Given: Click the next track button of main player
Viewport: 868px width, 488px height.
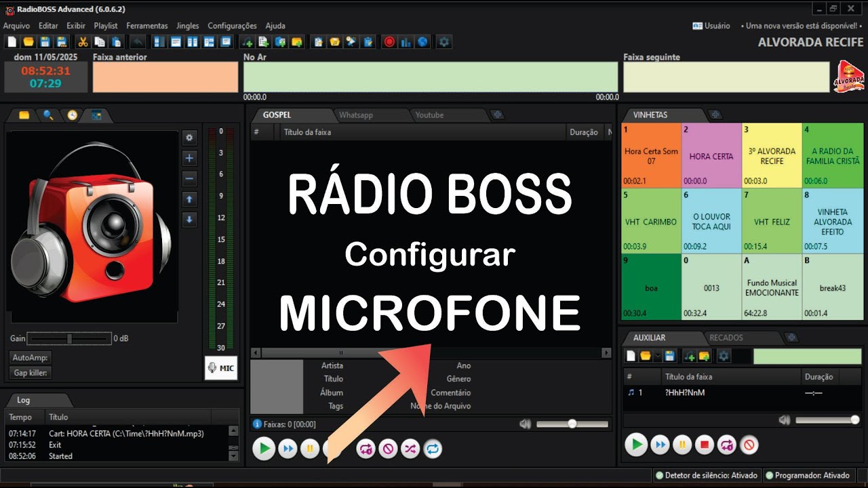Looking at the screenshot, I should pos(288,448).
